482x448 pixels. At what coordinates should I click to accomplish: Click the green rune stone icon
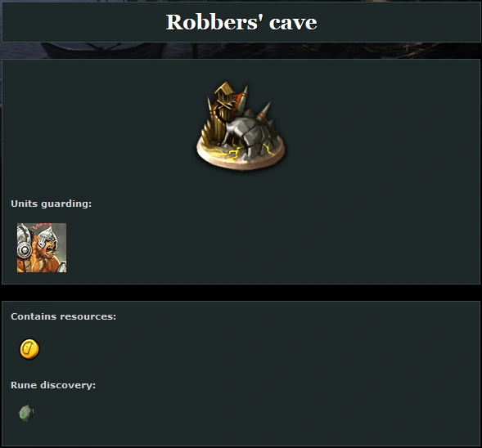coord(26,413)
